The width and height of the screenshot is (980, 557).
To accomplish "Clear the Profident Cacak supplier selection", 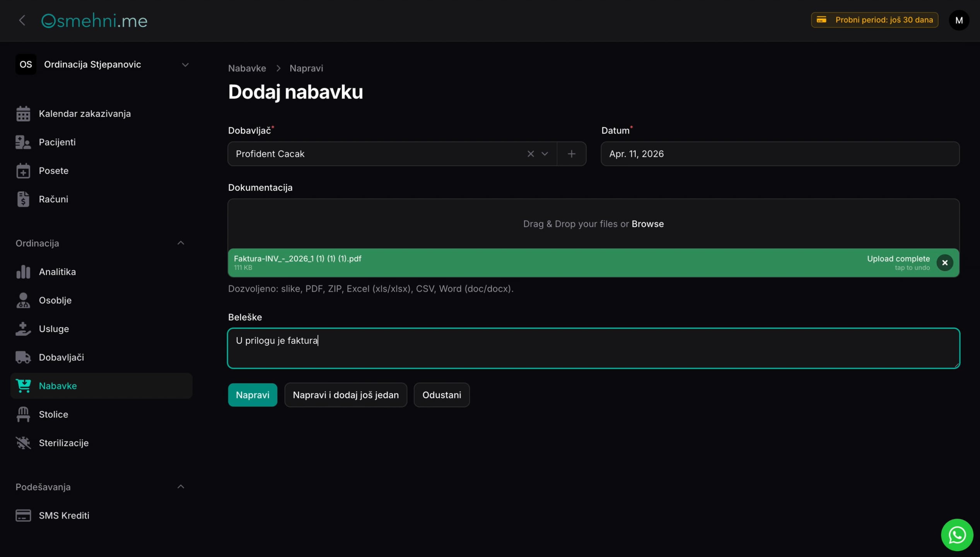I will pos(531,154).
